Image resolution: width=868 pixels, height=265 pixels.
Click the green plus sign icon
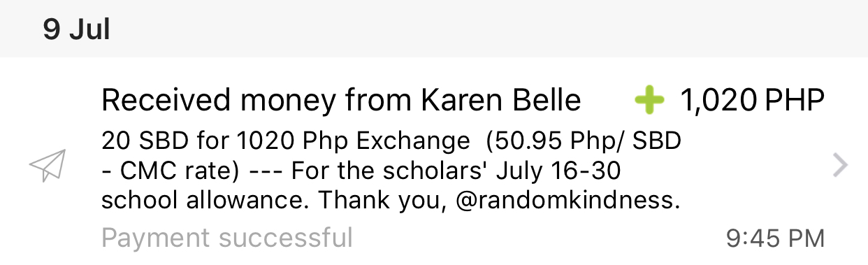coord(649,102)
